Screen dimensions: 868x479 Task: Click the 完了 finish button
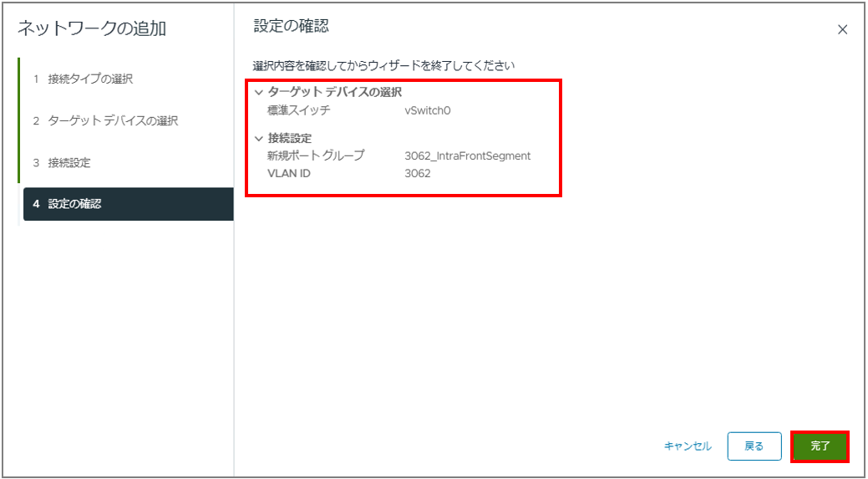(x=820, y=446)
